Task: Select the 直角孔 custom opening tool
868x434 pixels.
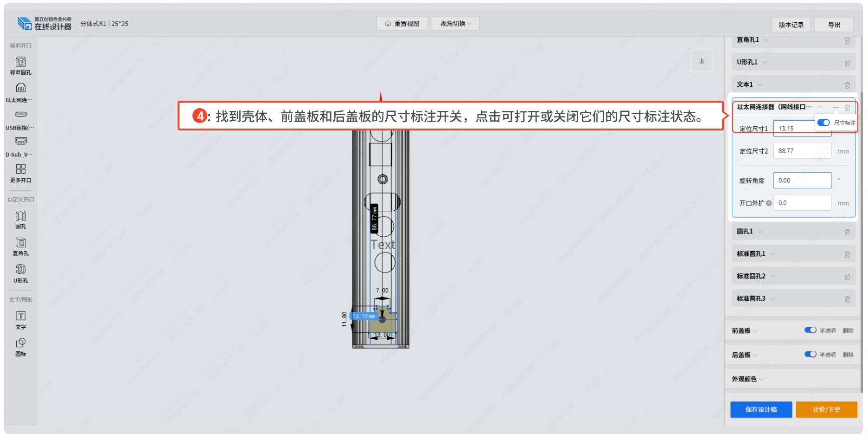Action: (21, 242)
